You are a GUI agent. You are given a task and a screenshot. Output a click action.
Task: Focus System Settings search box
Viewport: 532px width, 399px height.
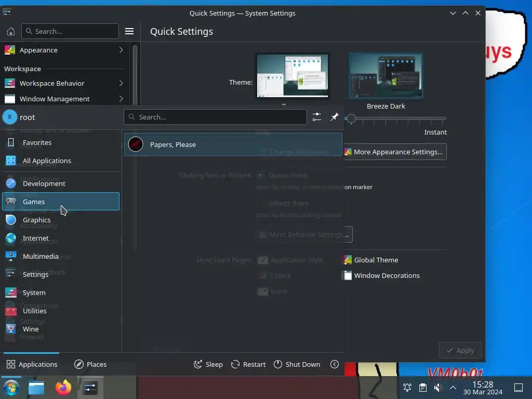70,31
